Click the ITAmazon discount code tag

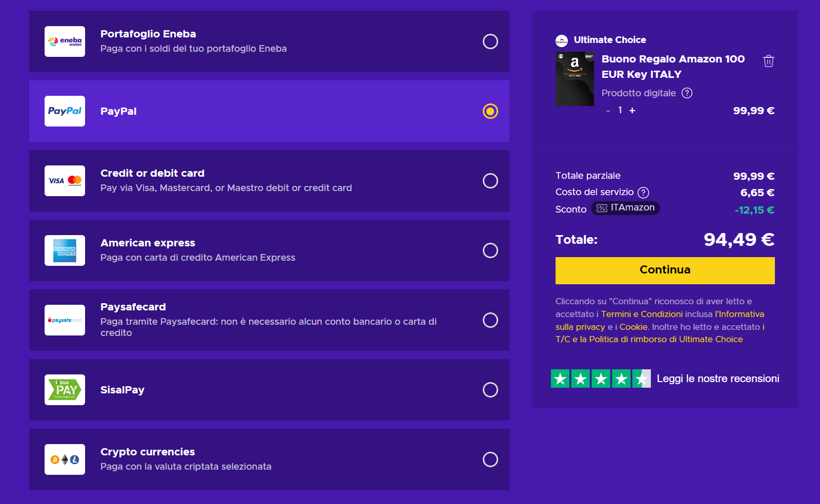click(625, 208)
